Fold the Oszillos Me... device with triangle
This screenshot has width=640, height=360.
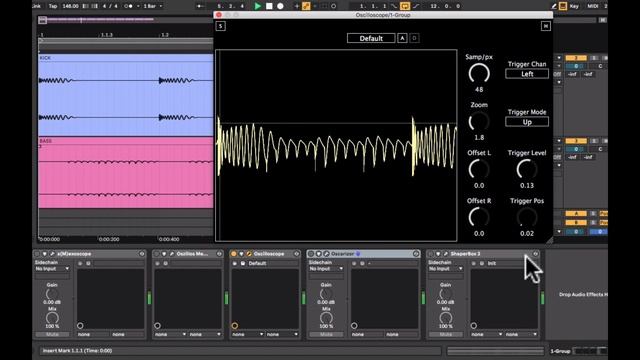click(x=164, y=254)
